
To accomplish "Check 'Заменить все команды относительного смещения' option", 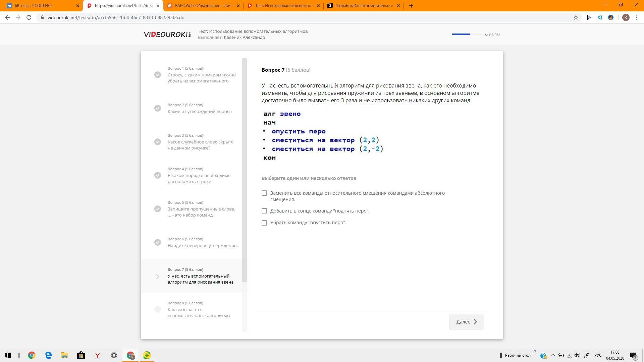I will [x=264, y=193].
